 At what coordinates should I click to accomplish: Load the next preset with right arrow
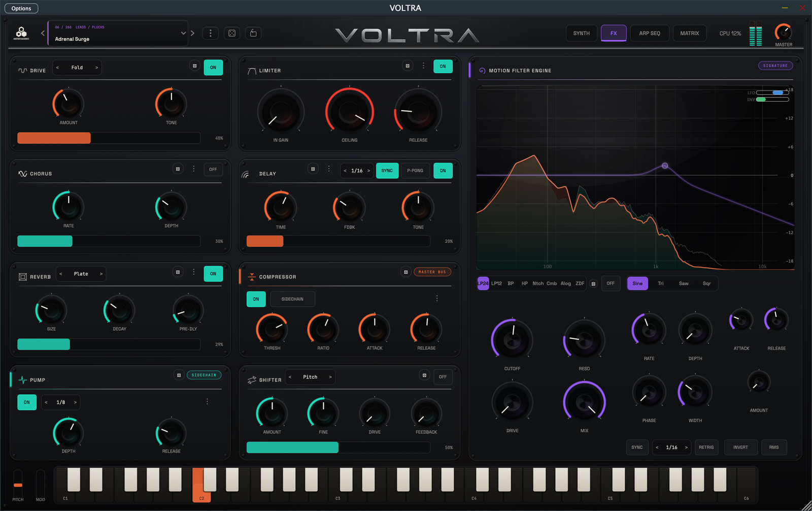tap(192, 33)
